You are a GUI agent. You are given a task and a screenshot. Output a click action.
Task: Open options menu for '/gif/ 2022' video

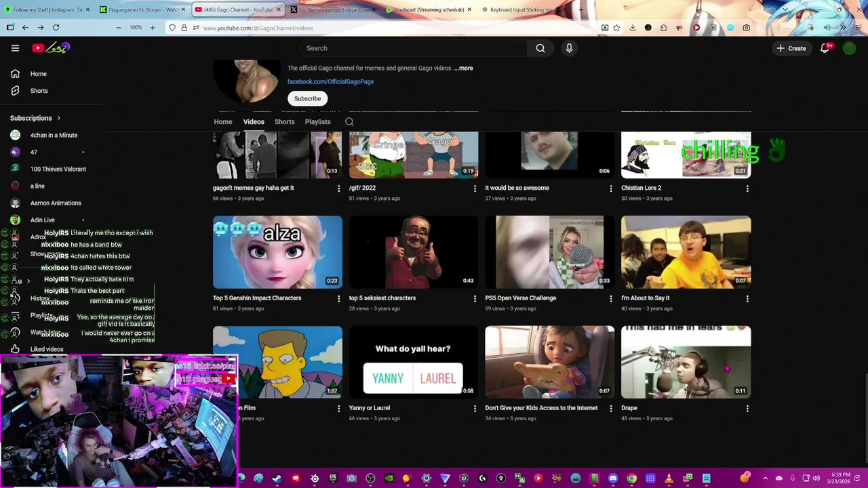(x=475, y=188)
